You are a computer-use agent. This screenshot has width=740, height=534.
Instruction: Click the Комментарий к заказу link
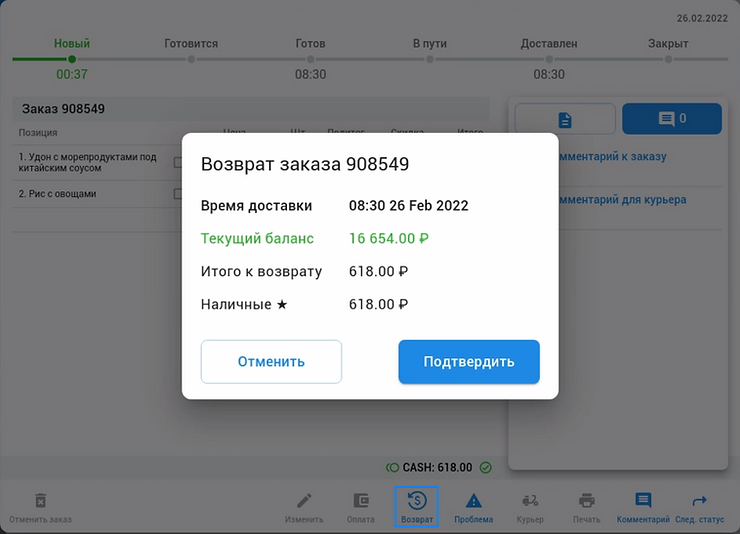[x=612, y=157]
